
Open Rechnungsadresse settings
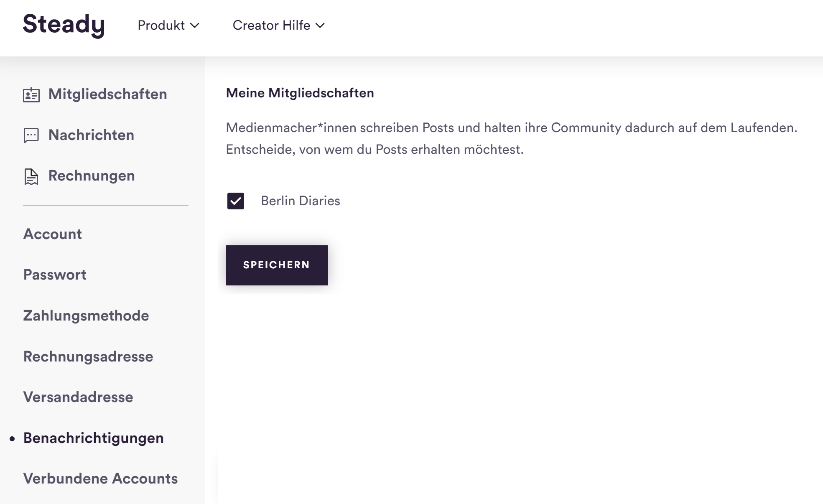[88, 356]
